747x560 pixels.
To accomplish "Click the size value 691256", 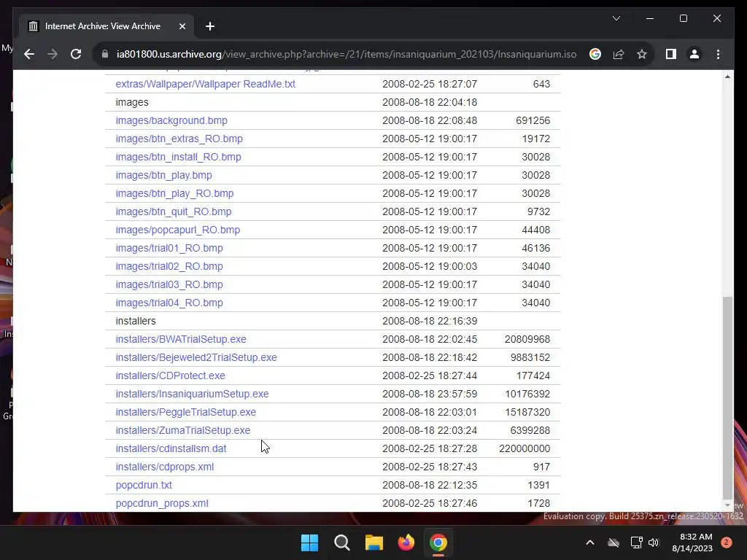I will (x=533, y=120).
